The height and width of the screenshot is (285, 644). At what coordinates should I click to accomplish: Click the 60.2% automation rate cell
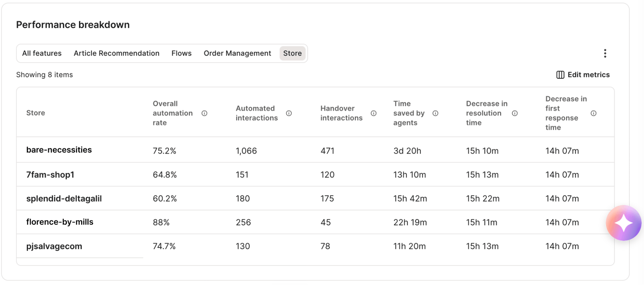(x=165, y=198)
